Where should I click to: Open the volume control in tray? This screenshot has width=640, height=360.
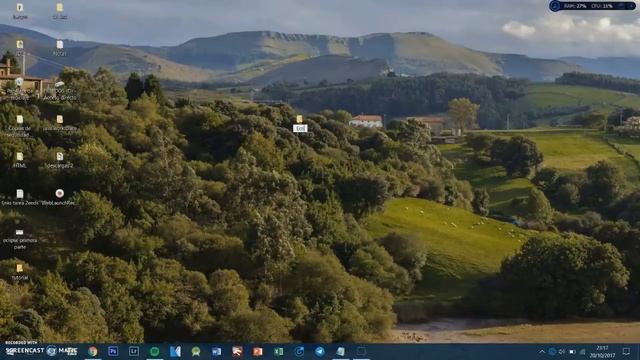pyautogui.click(x=562, y=351)
